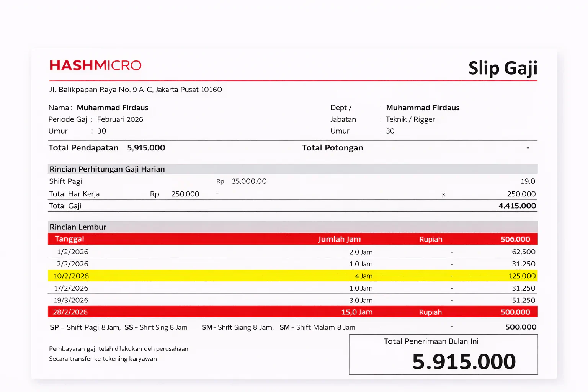Click header amount 506.000
Viewport: 588px width, 392px height.
[x=516, y=239]
